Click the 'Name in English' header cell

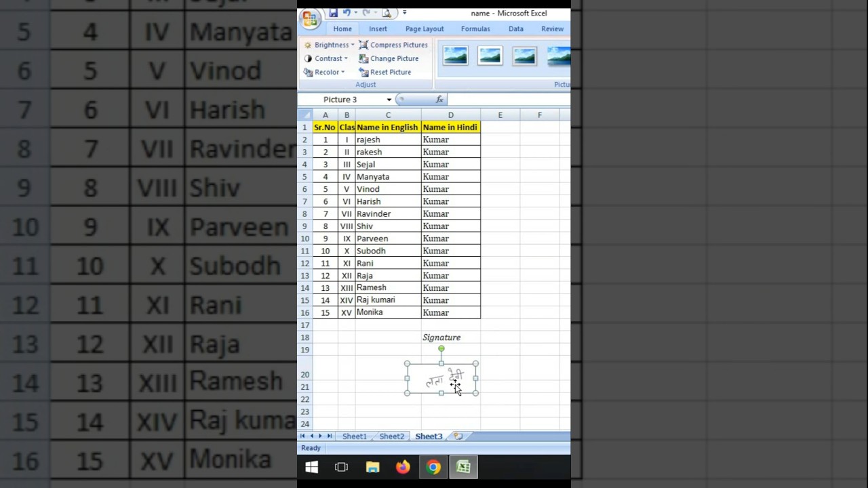tap(388, 127)
